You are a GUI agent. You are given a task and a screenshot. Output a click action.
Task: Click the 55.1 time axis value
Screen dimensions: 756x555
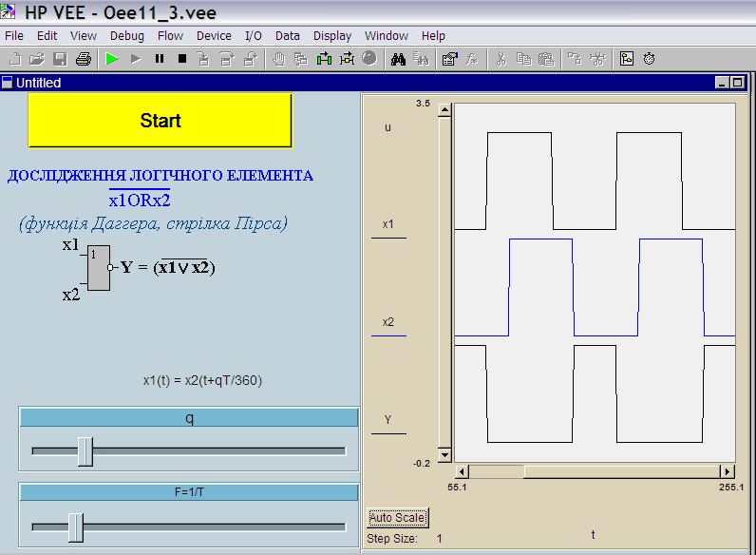tap(457, 487)
